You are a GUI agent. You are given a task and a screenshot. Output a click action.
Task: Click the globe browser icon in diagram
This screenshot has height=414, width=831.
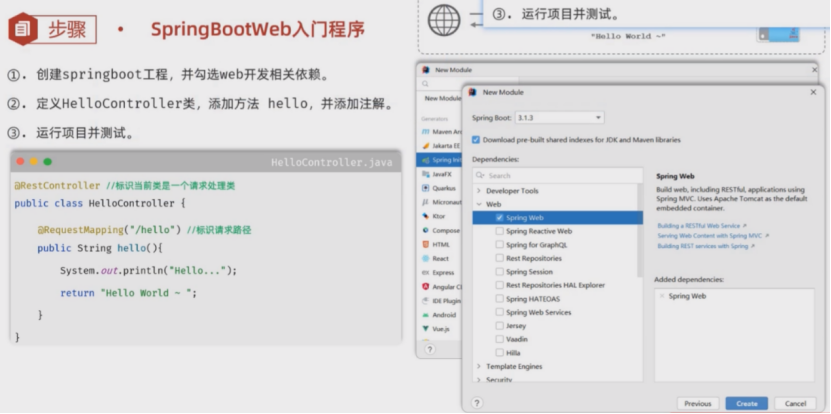[444, 21]
